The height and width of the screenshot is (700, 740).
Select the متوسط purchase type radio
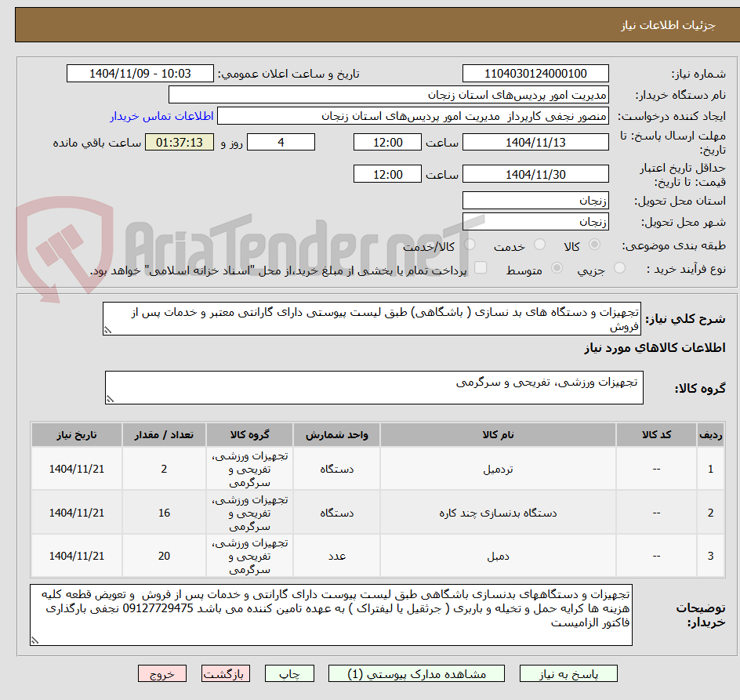557,268
